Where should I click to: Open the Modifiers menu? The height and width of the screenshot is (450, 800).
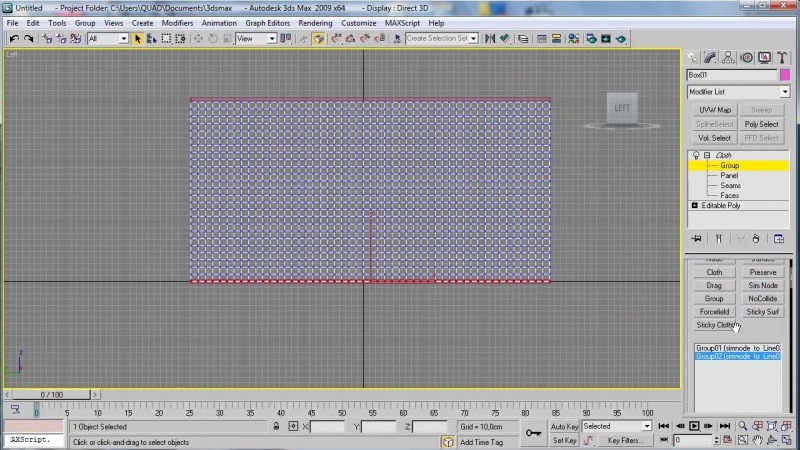(x=177, y=23)
